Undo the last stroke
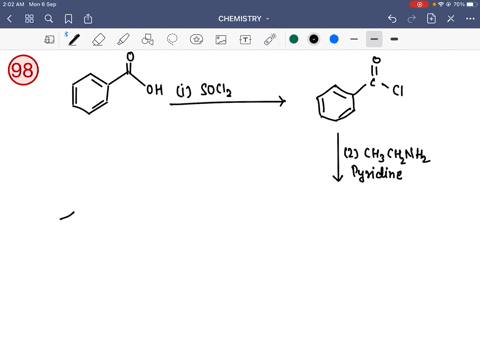The height and width of the screenshot is (360, 480). 392,19
